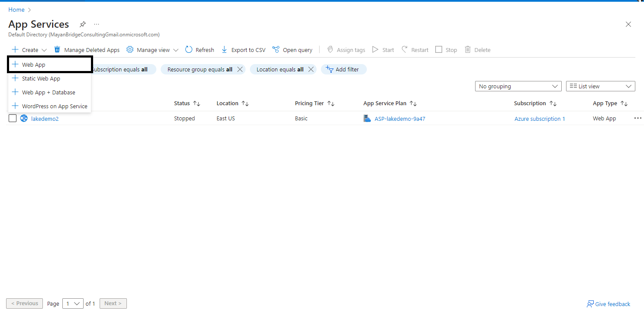Click Open query
The height and width of the screenshot is (313, 644).
click(x=292, y=50)
